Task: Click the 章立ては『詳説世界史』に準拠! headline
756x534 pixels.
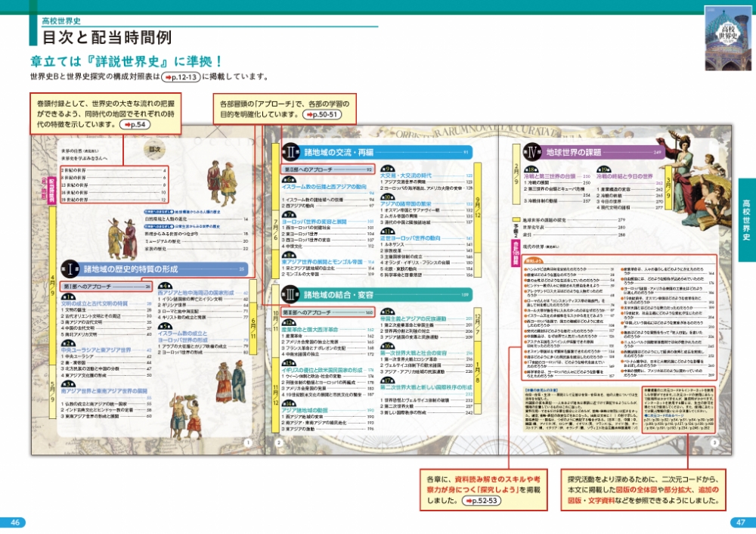Action: click(x=126, y=61)
